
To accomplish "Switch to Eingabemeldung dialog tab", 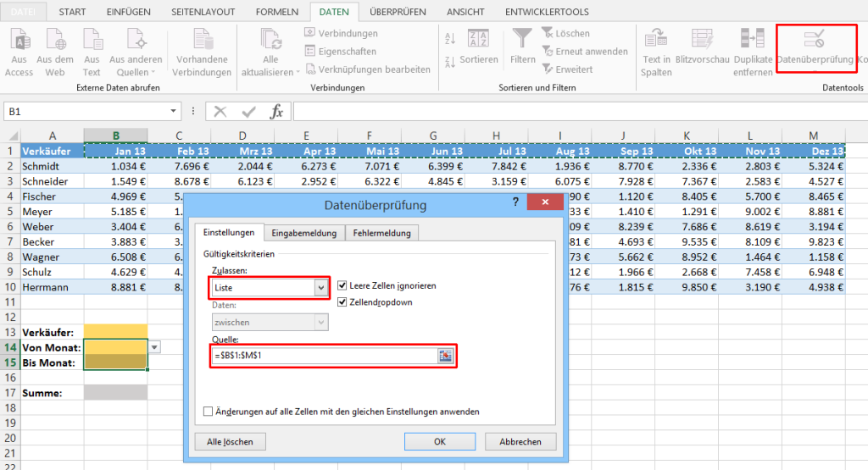I will coord(304,233).
